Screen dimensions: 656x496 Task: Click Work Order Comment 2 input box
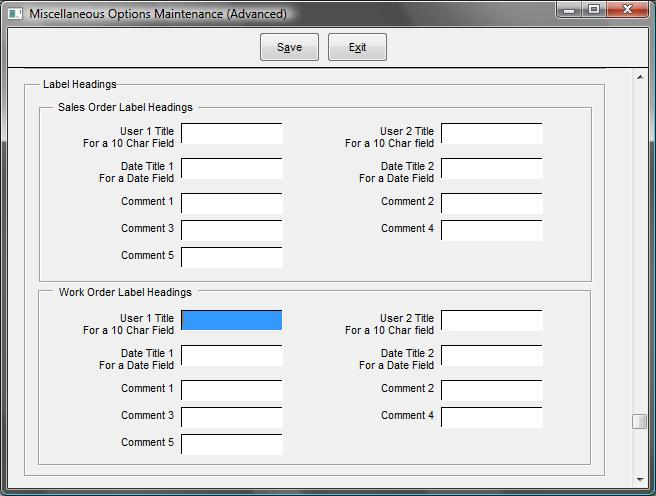[492, 391]
